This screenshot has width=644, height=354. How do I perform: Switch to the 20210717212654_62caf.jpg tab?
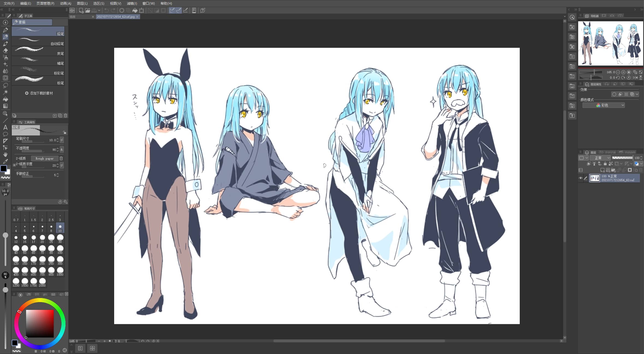(116, 17)
